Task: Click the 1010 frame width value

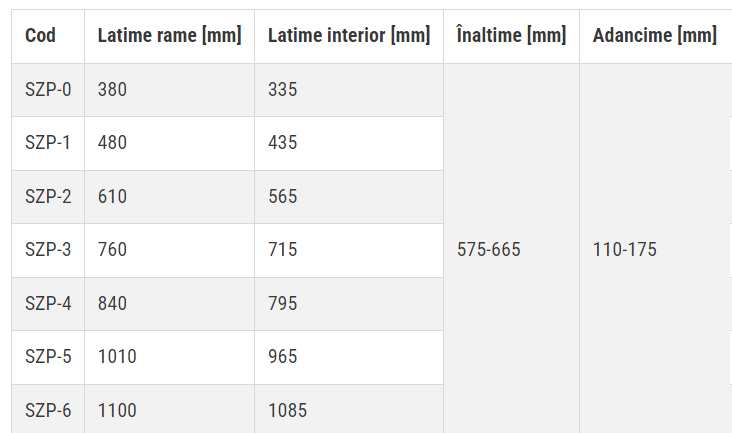Action: (x=117, y=357)
